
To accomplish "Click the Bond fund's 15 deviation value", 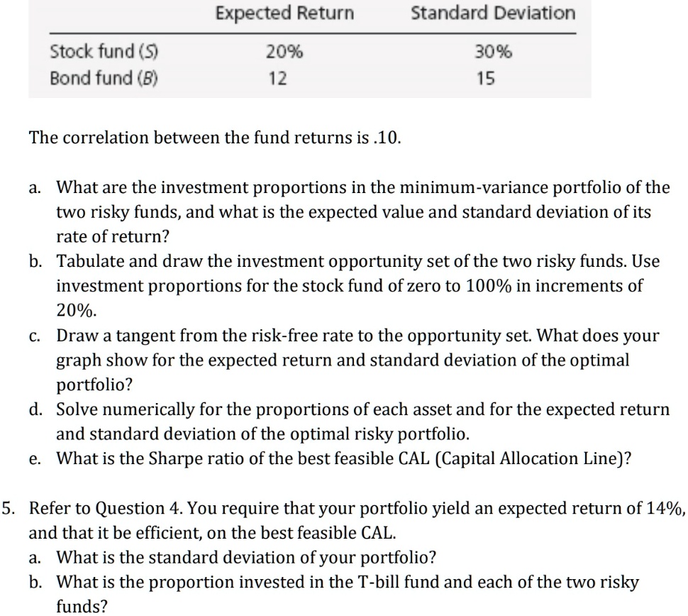I will click(x=485, y=79).
